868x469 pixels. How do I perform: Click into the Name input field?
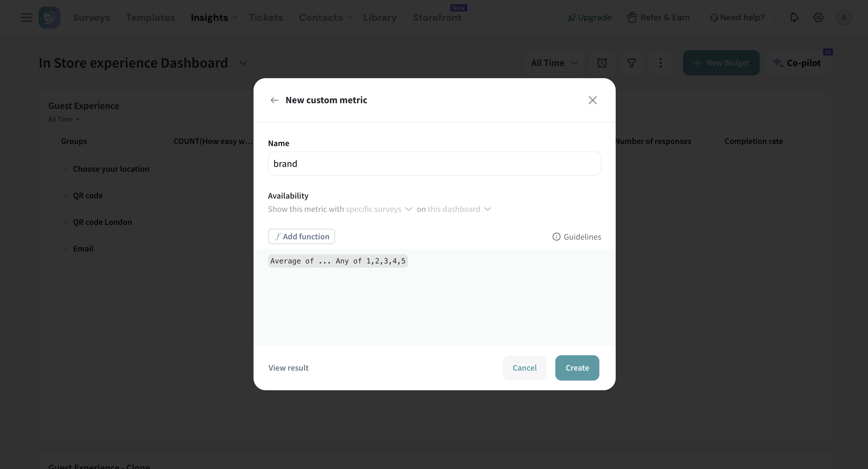click(x=434, y=164)
